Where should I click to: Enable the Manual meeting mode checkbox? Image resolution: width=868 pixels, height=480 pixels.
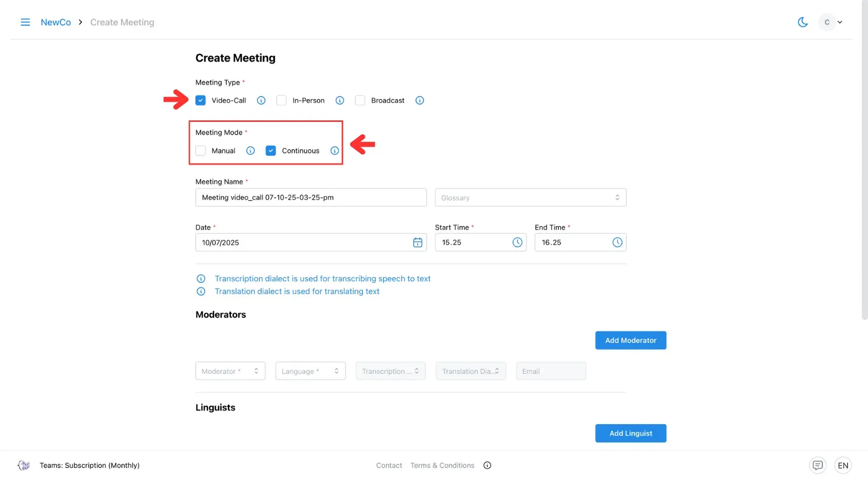tap(201, 151)
